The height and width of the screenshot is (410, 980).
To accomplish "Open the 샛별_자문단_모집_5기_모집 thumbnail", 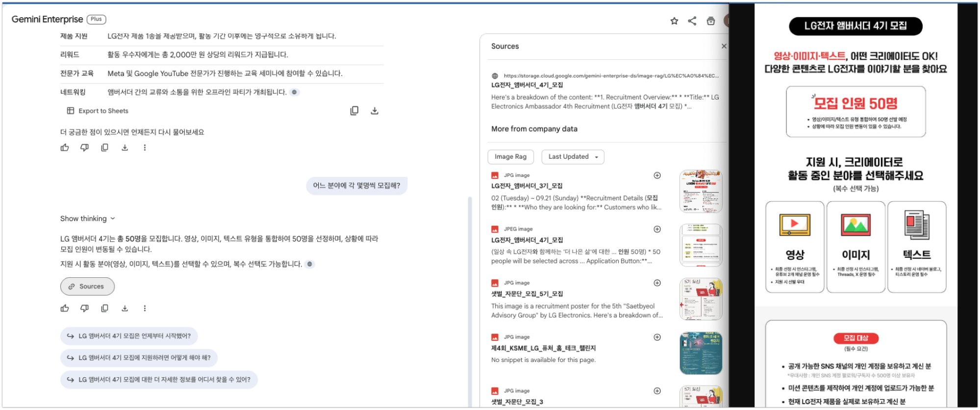I will (x=701, y=299).
